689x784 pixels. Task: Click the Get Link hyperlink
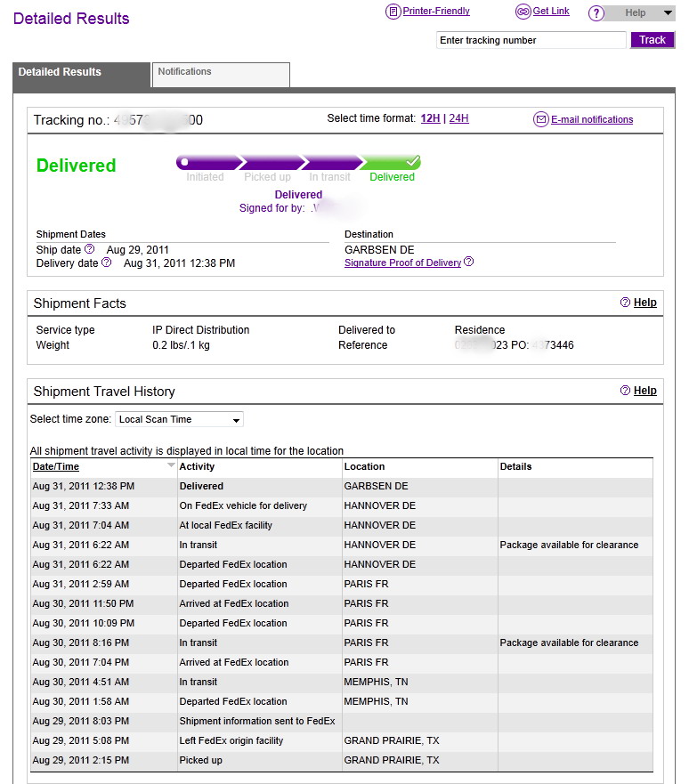click(x=551, y=11)
